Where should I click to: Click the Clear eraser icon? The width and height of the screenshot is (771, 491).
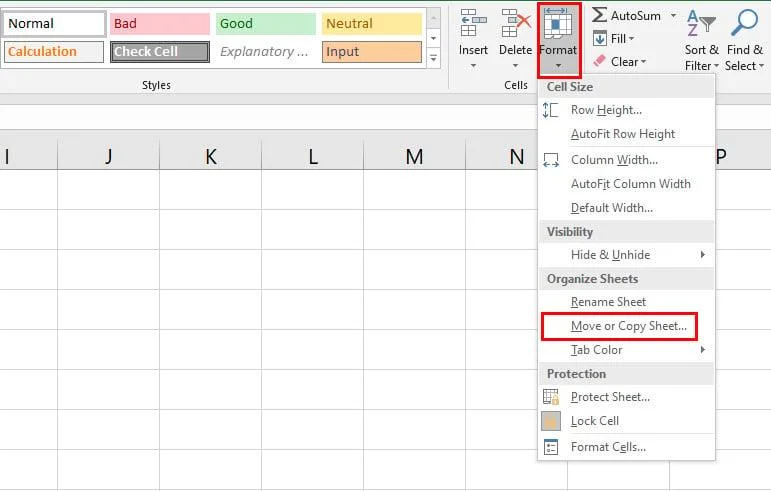point(599,61)
